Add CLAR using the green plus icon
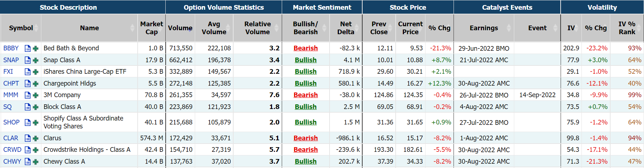The height and width of the screenshot is (168, 644). pyautogui.click(x=36, y=138)
